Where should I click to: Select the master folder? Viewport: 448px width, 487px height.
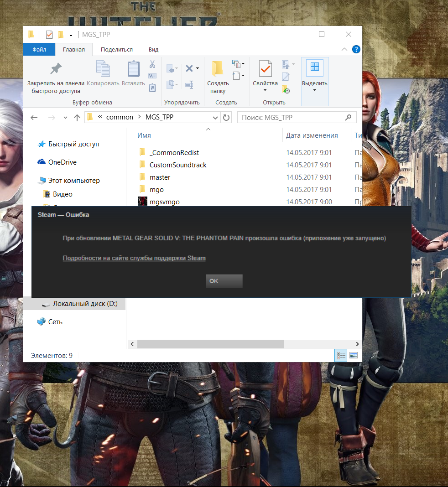pos(160,177)
